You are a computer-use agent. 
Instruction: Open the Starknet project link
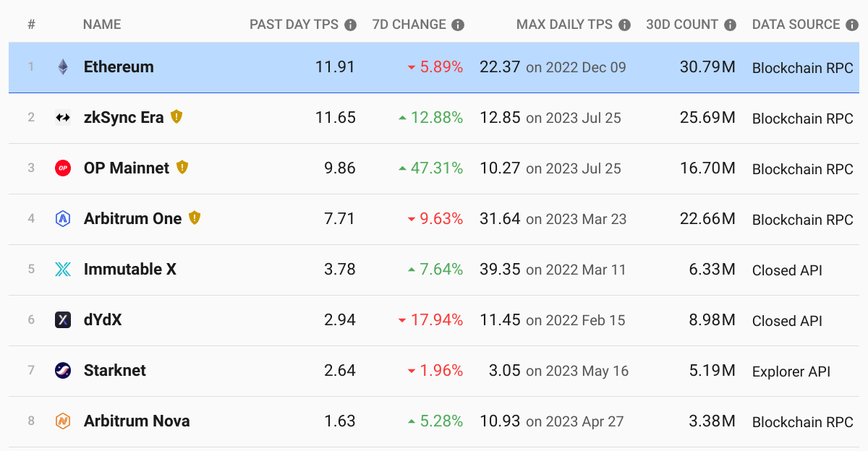(115, 371)
